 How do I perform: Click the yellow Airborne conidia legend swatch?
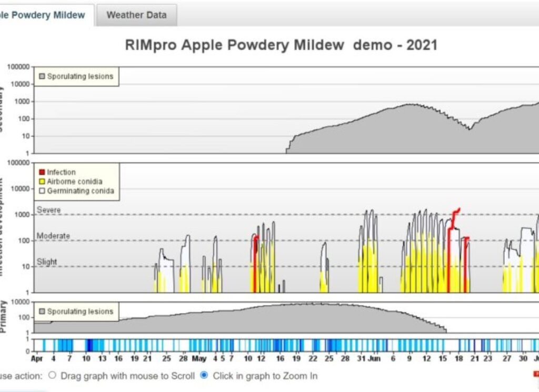42,182
